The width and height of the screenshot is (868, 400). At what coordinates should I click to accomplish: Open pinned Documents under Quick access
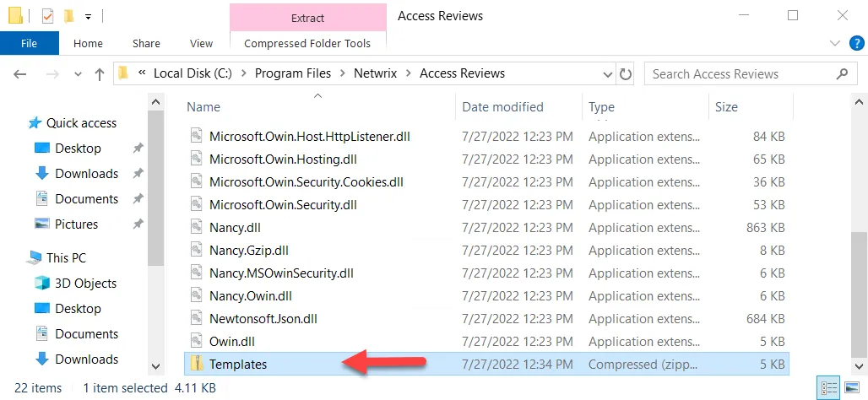86,198
